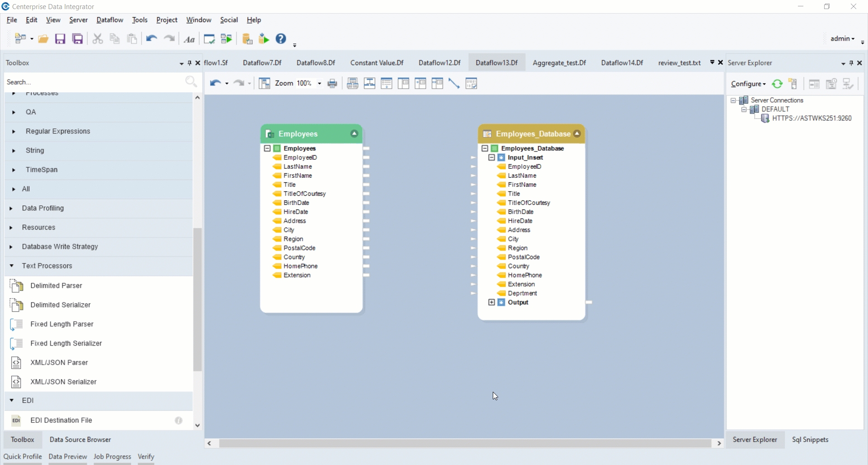Click the Open folder icon in main toolbar
Image resolution: width=868 pixels, height=465 pixels.
click(43, 39)
